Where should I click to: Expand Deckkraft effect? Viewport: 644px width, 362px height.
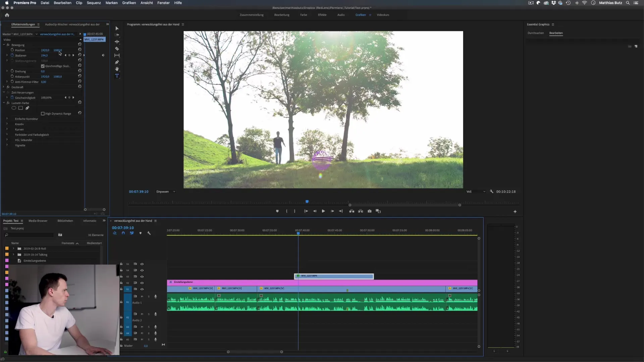[x=4, y=87]
